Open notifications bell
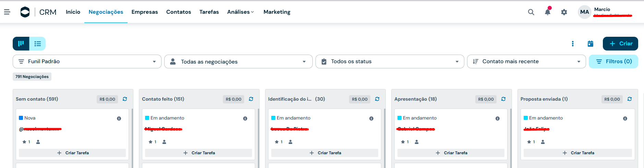The height and width of the screenshot is (168, 644). coord(548,12)
